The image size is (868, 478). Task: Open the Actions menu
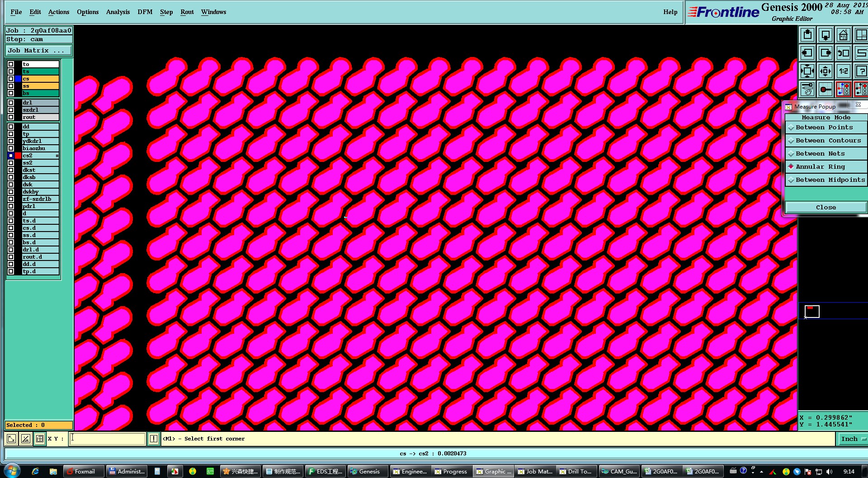click(x=59, y=12)
